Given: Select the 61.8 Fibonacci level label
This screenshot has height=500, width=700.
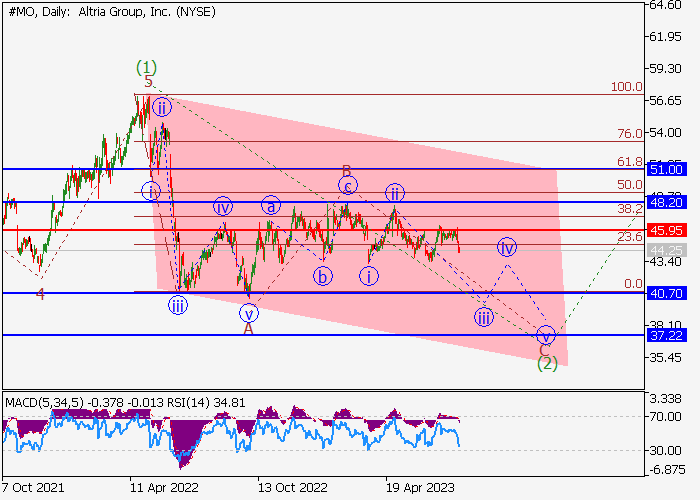Looking at the screenshot, I should click(x=630, y=162).
